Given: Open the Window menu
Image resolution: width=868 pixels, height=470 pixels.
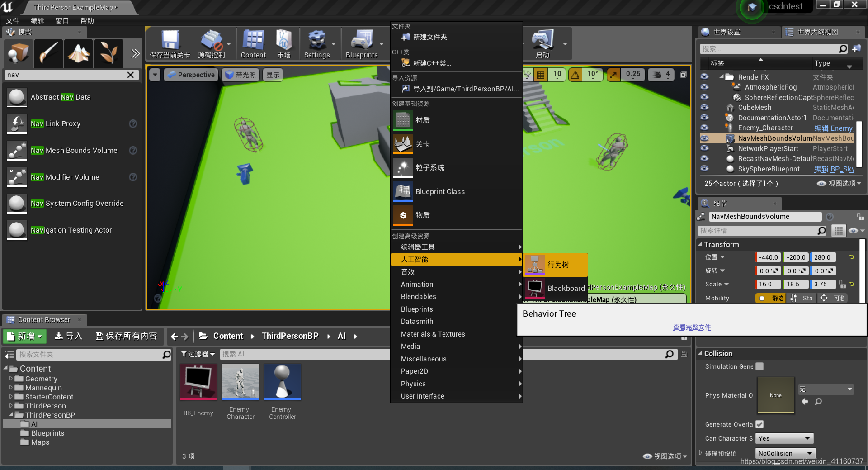Looking at the screenshot, I should click(62, 21).
